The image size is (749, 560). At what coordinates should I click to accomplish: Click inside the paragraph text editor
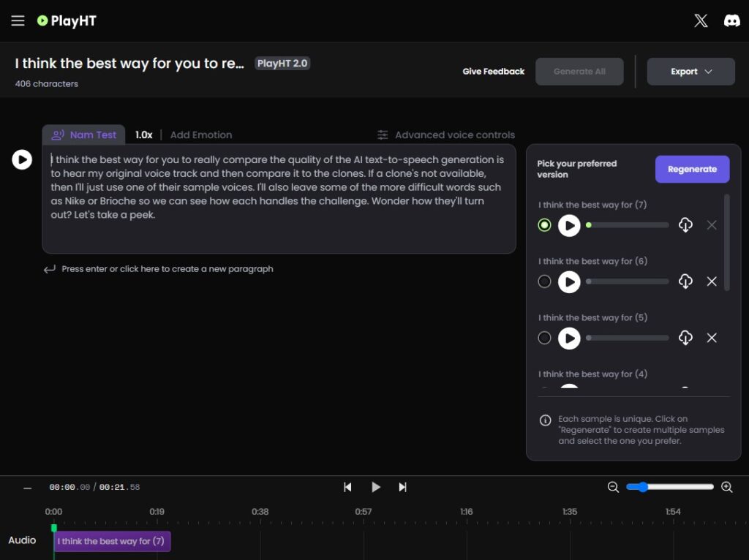point(279,199)
